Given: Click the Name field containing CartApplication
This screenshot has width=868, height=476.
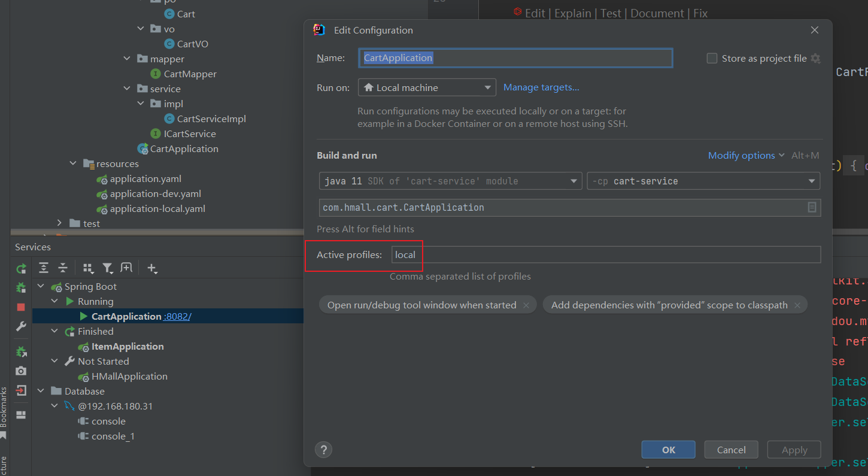Looking at the screenshot, I should [515, 58].
